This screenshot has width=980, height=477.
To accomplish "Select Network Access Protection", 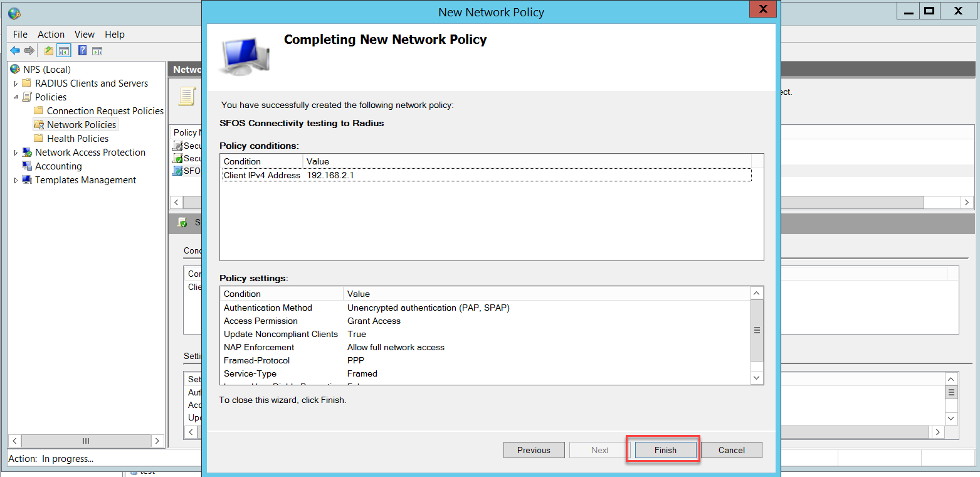I will point(90,152).
